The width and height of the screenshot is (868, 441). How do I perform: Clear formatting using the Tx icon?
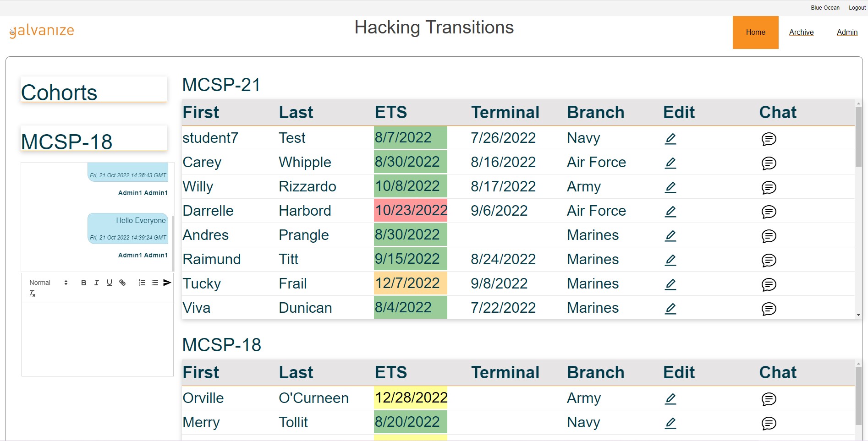(32, 293)
